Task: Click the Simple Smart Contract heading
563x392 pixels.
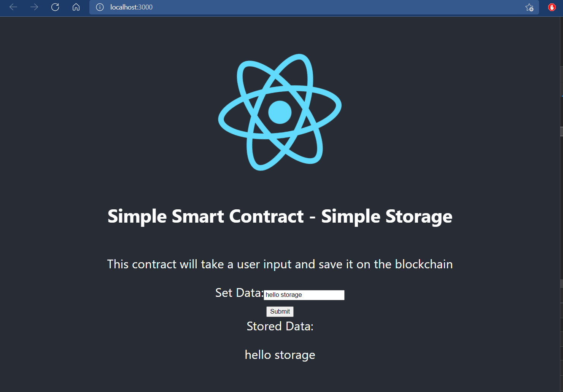Action: coord(280,216)
